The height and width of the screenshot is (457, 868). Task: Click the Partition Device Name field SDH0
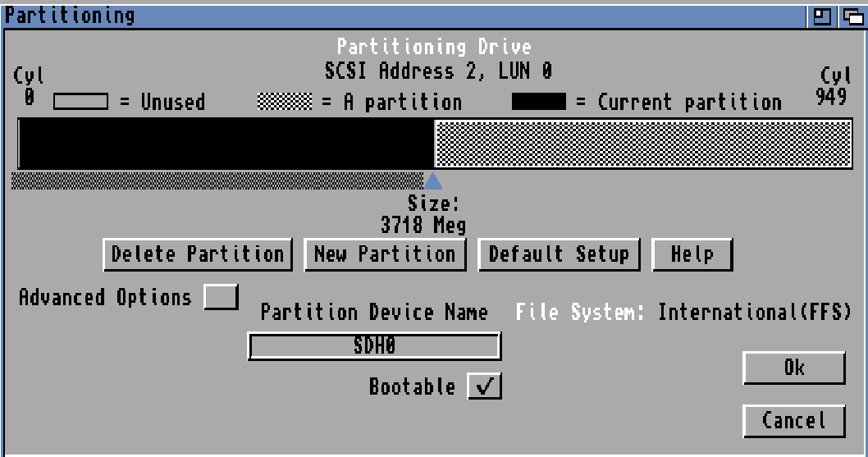tap(374, 346)
